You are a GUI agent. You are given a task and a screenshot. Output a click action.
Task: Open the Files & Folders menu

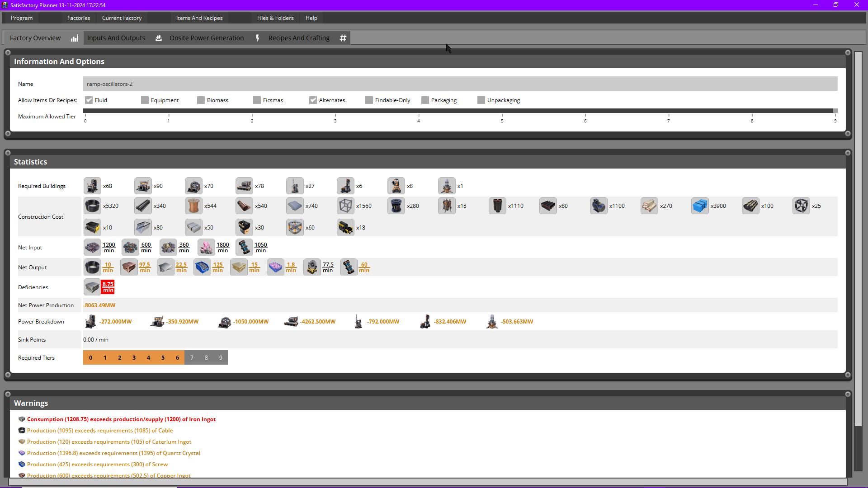point(275,18)
